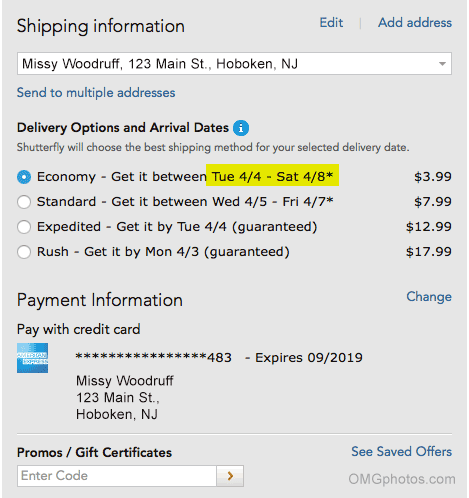The height and width of the screenshot is (498, 469).
Task: Click the blue delivery options info icon
Action: [241, 128]
